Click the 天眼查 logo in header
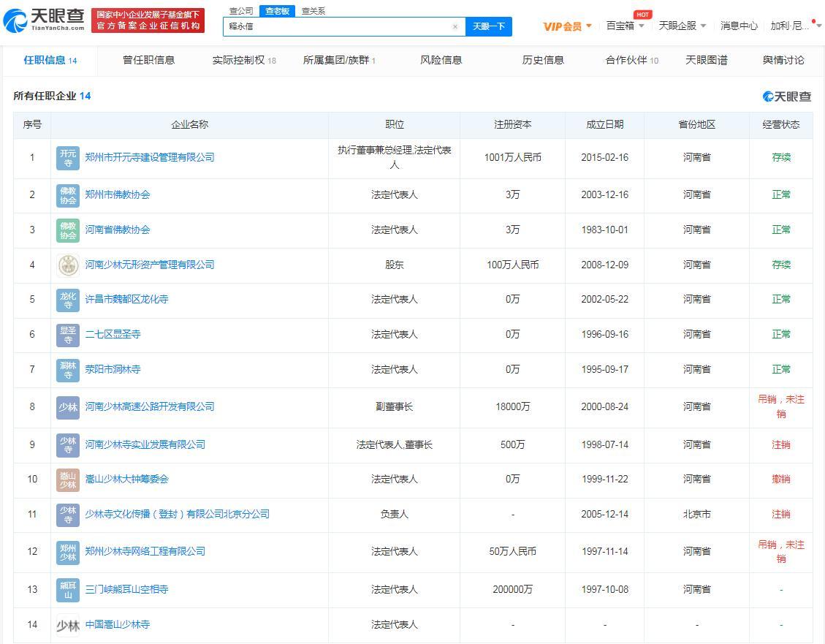 44,20
